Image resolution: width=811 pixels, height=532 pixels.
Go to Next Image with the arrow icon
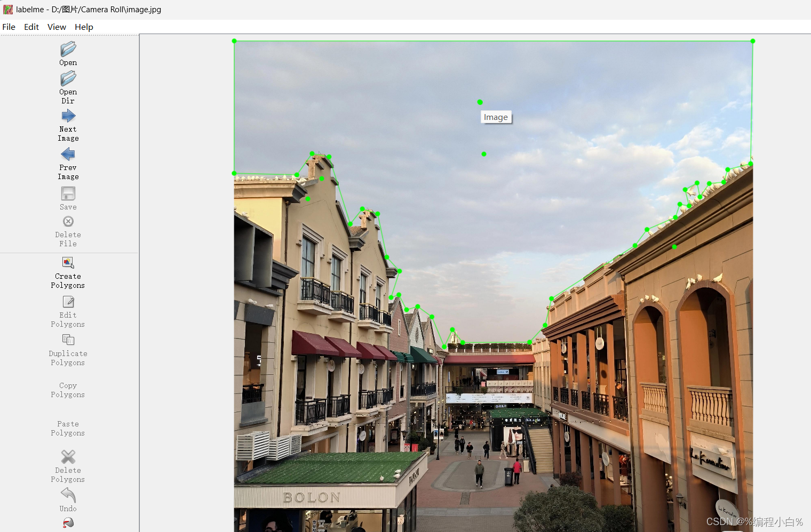68,116
